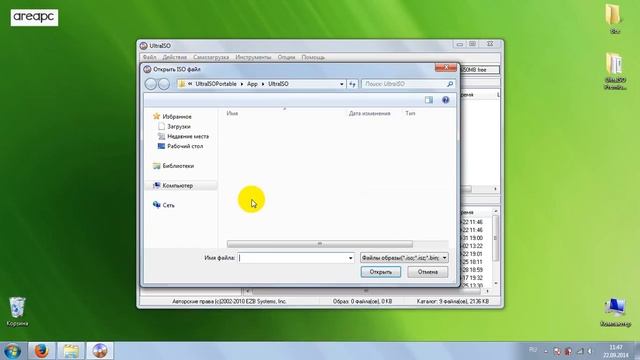Click the refresh button beside address bar
Image resolution: width=640 pixels, height=360 pixels.
click(x=352, y=84)
